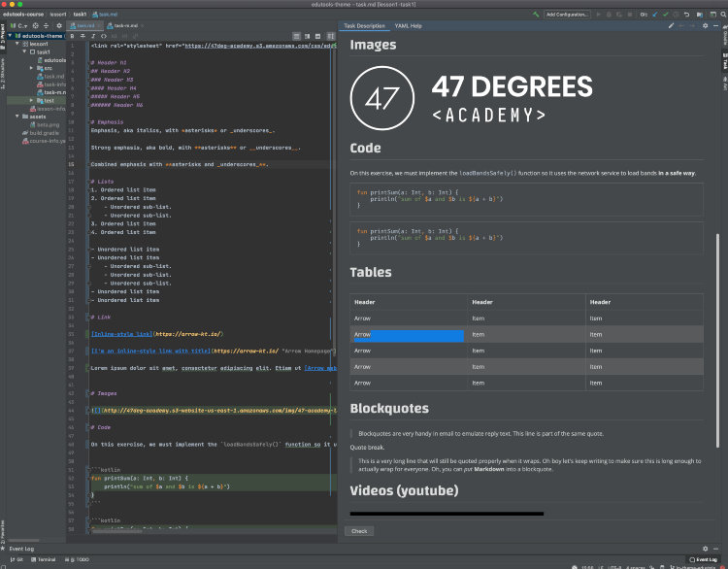Click the Build project hammer icon
Image resolution: width=728 pixels, height=569 pixels.
point(535,15)
